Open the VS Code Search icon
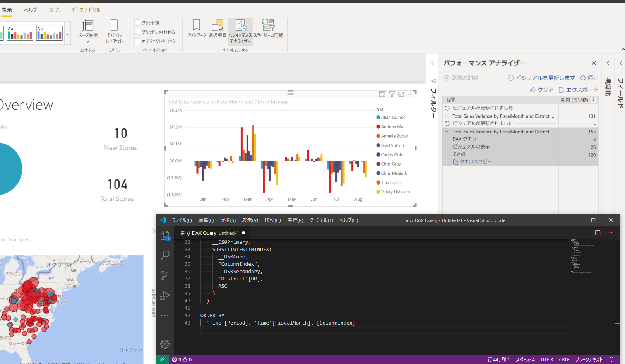This screenshot has height=364, width=625. click(x=165, y=255)
